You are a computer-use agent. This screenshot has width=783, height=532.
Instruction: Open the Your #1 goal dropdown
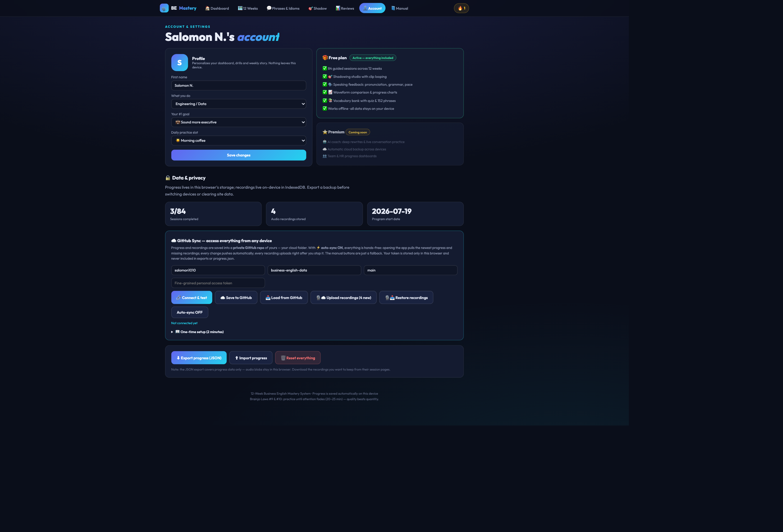point(238,122)
